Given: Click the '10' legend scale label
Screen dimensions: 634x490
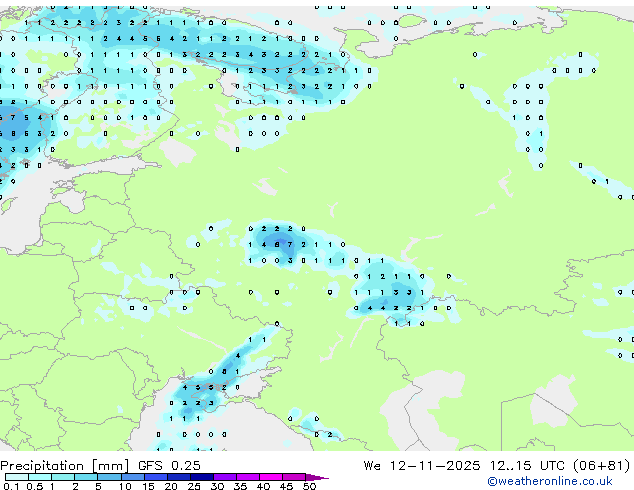Looking at the screenshot, I should tap(125, 486).
